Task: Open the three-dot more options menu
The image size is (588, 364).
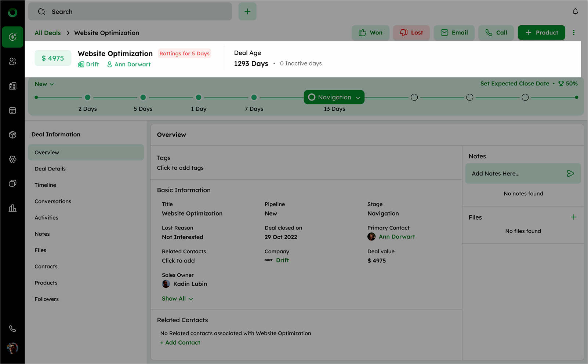Action: tap(574, 33)
